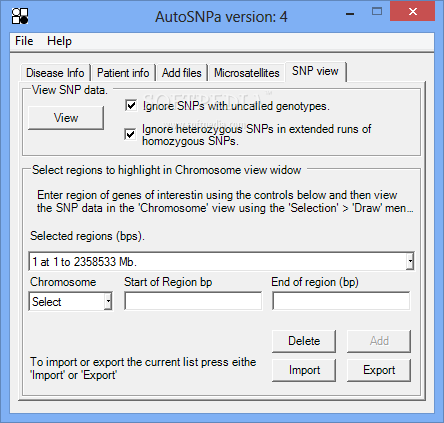
Task: Click the Delete button
Action: (x=304, y=341)
